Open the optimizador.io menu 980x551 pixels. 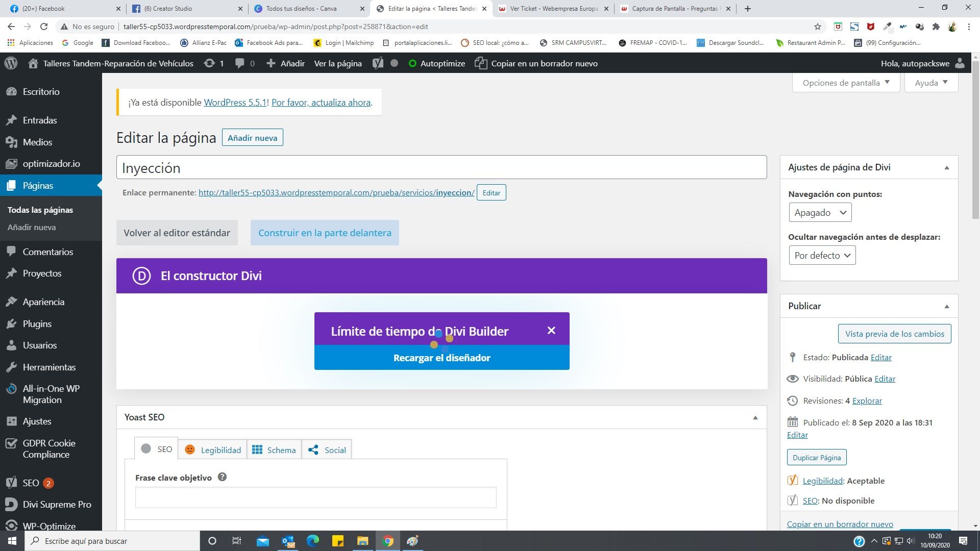(x=51, y=164)
